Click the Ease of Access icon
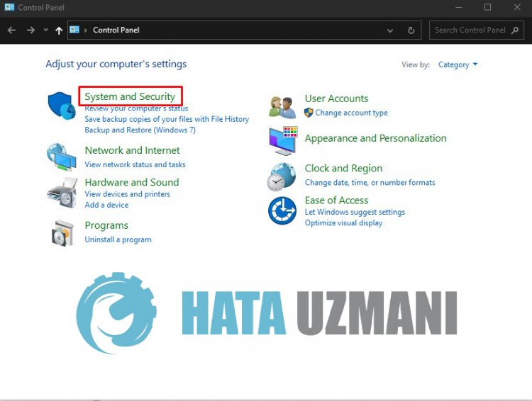The image size is (532, 401). click(282, 210)
